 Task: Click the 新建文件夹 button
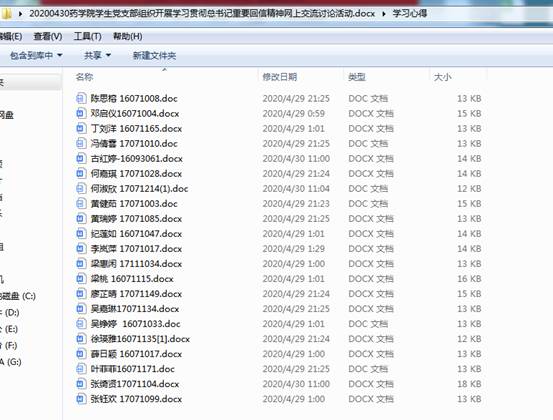[154, 55]
